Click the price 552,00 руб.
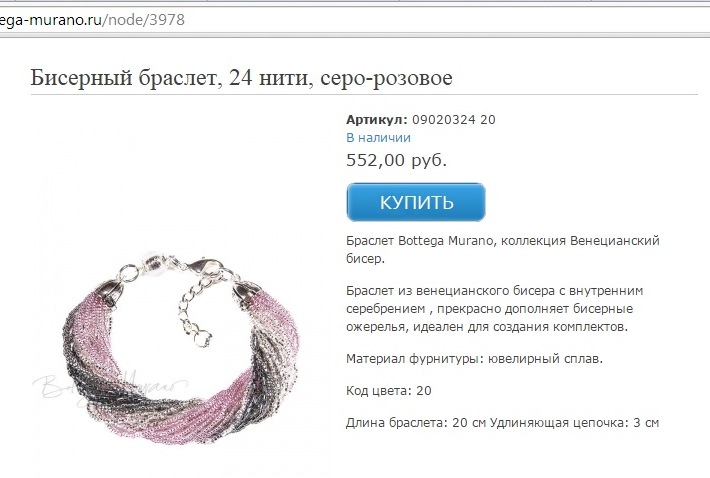Image resolution: width=710 pixels, height=478 pixels. tap(396, 160)
